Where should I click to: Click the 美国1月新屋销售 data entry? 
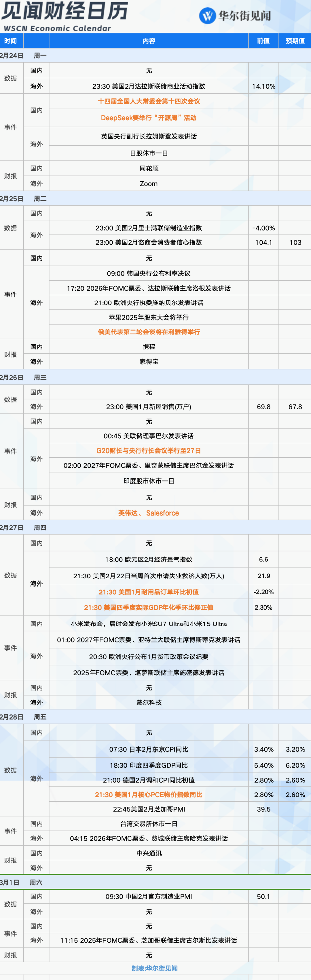pos(149,407)
